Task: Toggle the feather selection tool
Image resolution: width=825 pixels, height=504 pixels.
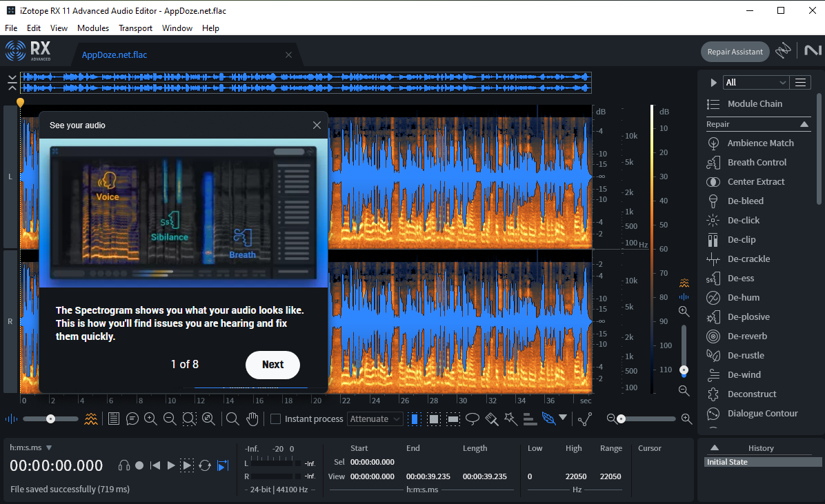Action: 548,419
